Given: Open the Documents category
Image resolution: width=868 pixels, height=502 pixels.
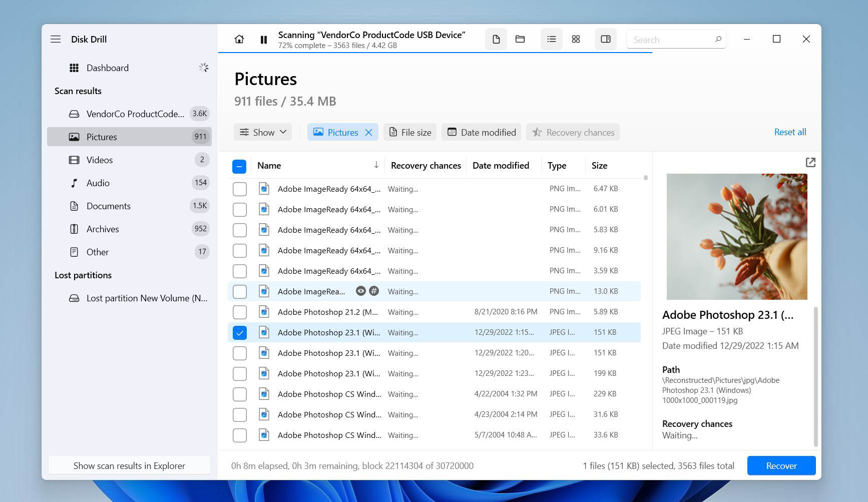Looking at the screenshot, I should [129, 206].
